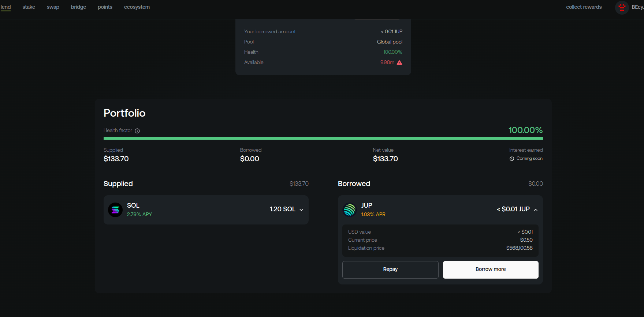Screen dimensions: 644x317
Task: Click collect rewards in the header
Action: pos(584,7)
